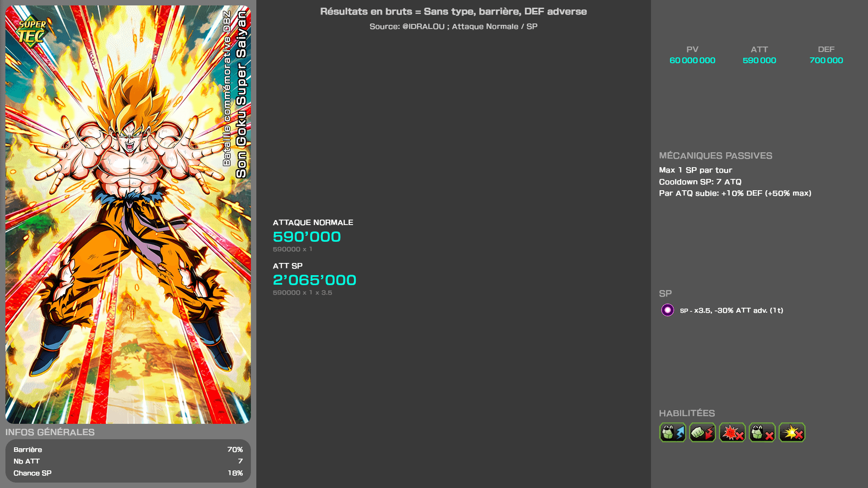This screenshot has width=868, height=488.
Task: Open the Son Goku Super Saiyan card artwork
Action: pyautogui.click(x=128, y=215)
